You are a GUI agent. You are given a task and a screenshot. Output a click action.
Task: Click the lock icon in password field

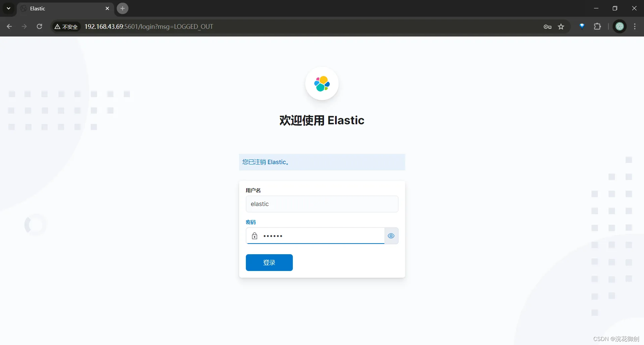pos(255,236)
